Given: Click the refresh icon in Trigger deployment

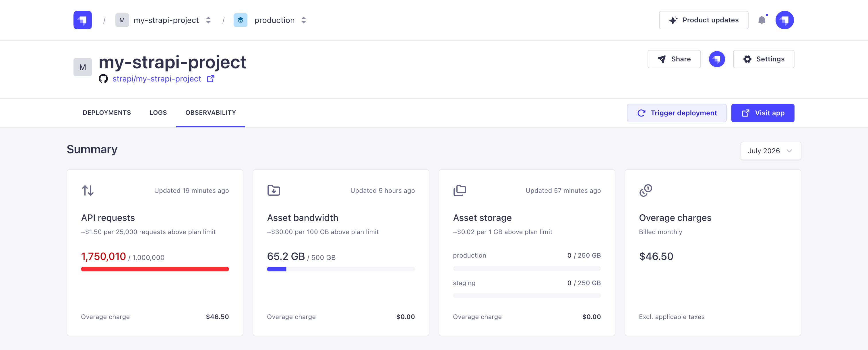Looking at the screenshot, I should [x=641, y=113].
